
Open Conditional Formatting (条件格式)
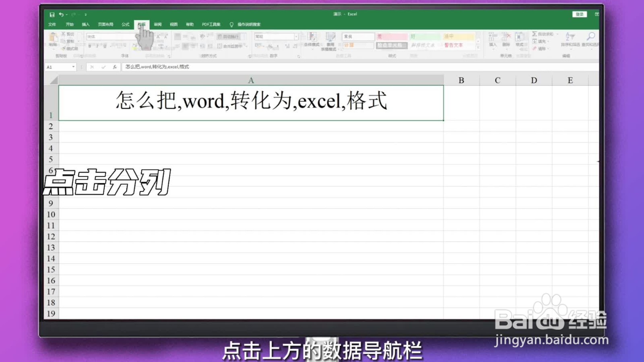tap(312, 40)
